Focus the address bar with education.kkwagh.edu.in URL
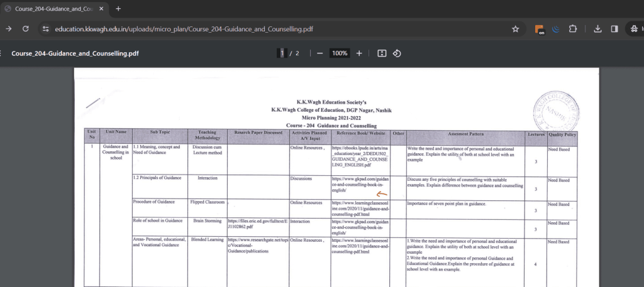644x287 pixels. coord(279,29)
